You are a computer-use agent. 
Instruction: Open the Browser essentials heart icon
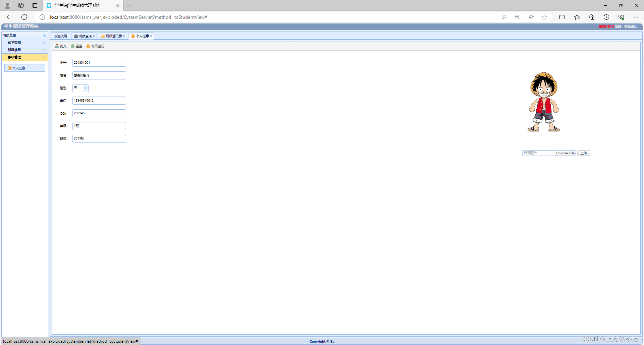click(x=621, y=17)
